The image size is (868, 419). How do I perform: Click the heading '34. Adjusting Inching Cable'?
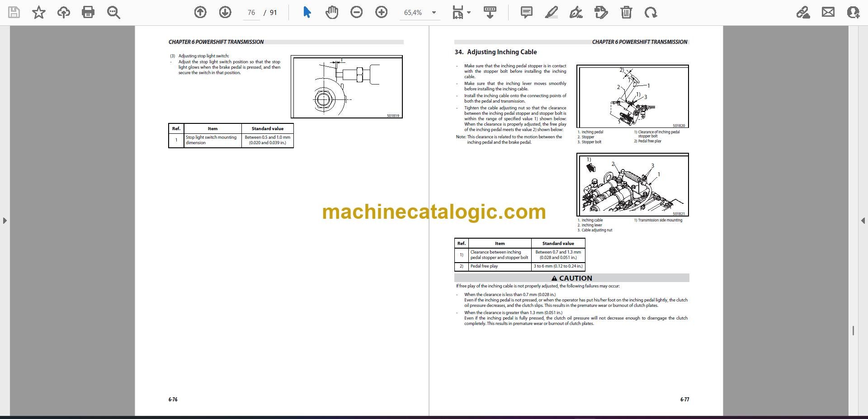[495, 52]
